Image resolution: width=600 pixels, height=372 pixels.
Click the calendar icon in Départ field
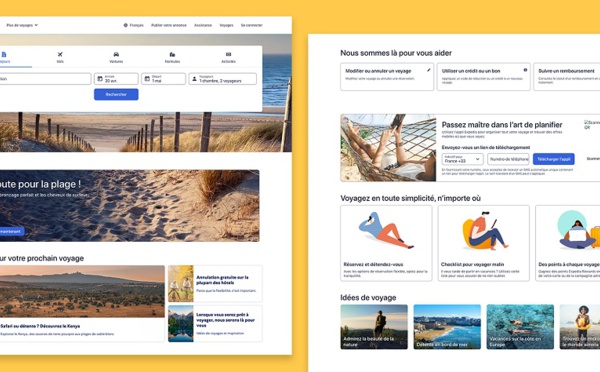tap(147, 79)
